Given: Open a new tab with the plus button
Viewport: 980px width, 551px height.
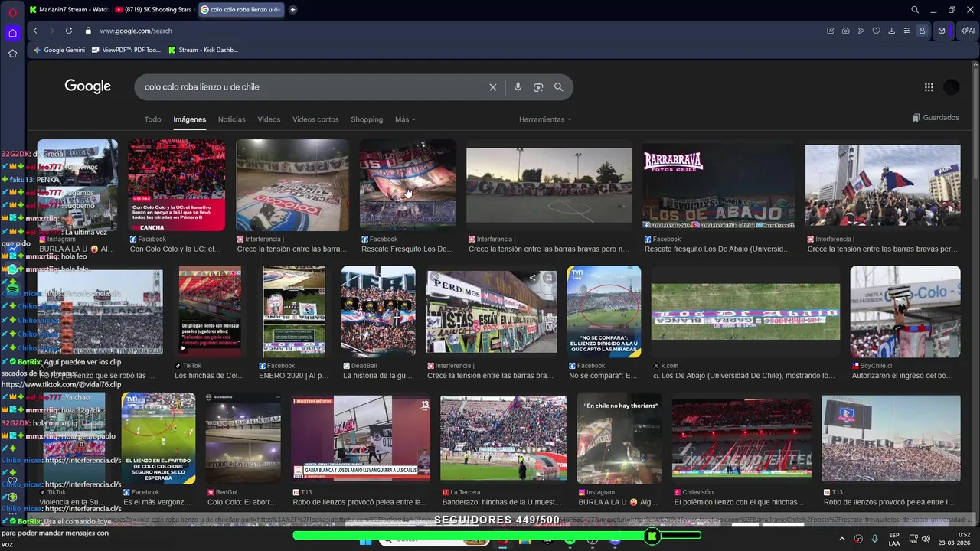Looking at the screenshot, I should point(292,10).
